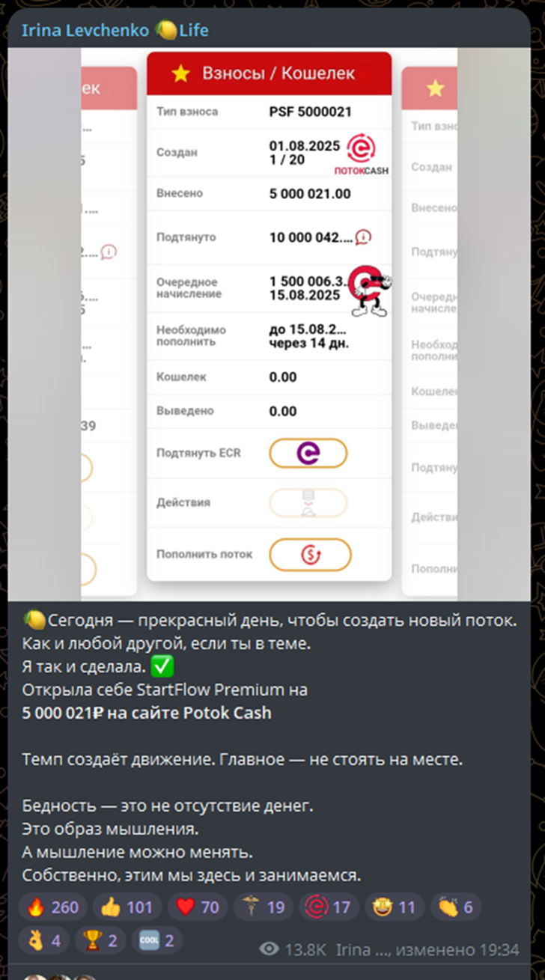This screenshot has height=980, width=545.
Task: Click the Potok Cash logo beside Создан date
Action: point(361,155)
